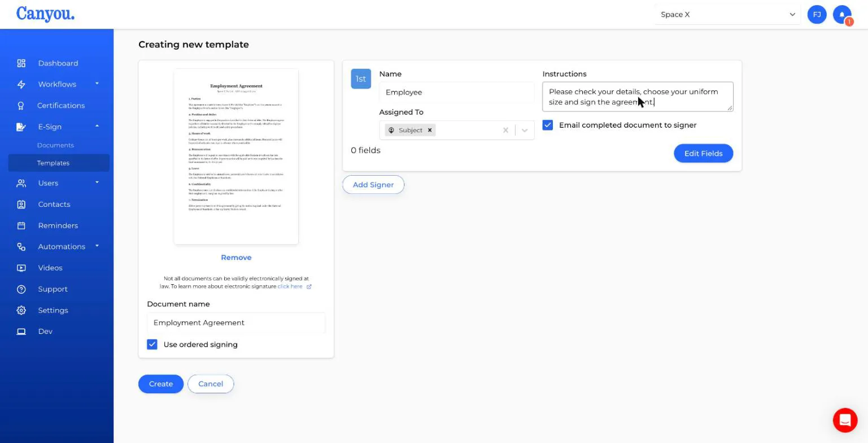Image resolution: width=868 pixels, height=443 pixels.
Task: Toggle Use ordered signing checkbox
Action: tap(152, 345)
